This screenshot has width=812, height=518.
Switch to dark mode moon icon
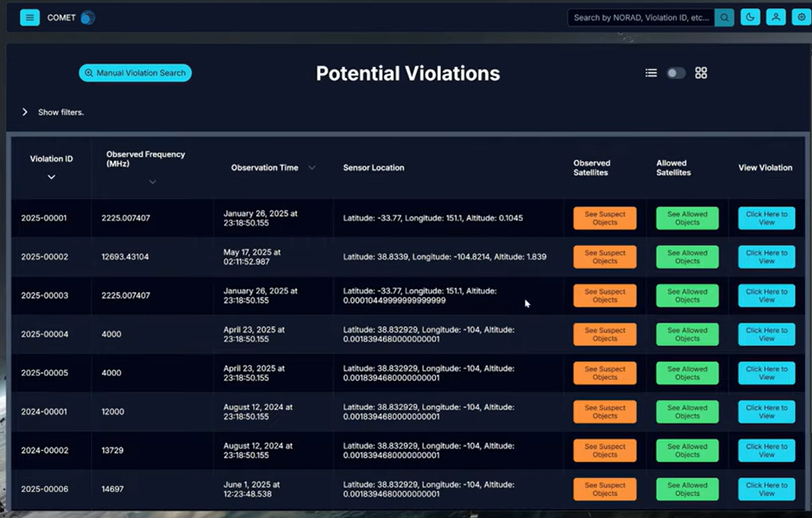click(x=750, y=17)
